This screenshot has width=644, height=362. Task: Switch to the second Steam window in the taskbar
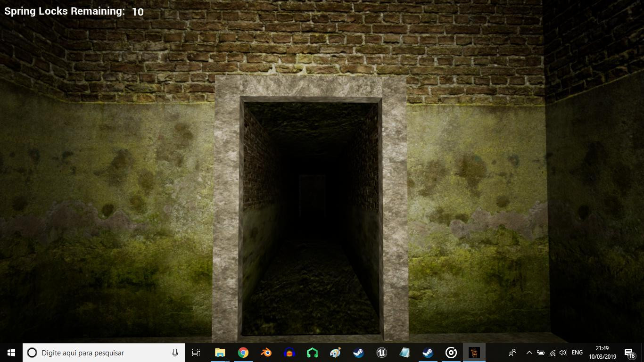(428, 353)
